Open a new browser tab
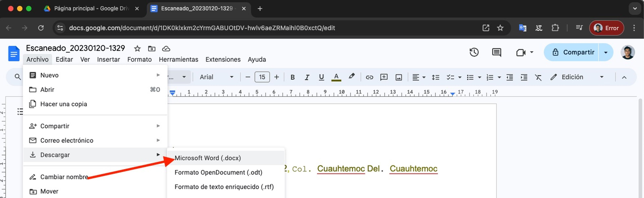 click(260, 9)
